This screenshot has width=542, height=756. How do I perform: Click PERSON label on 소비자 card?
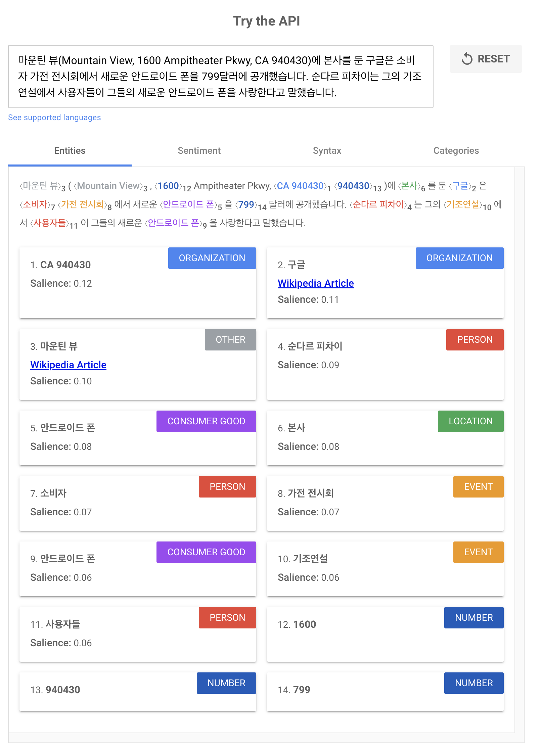[227, 487]
